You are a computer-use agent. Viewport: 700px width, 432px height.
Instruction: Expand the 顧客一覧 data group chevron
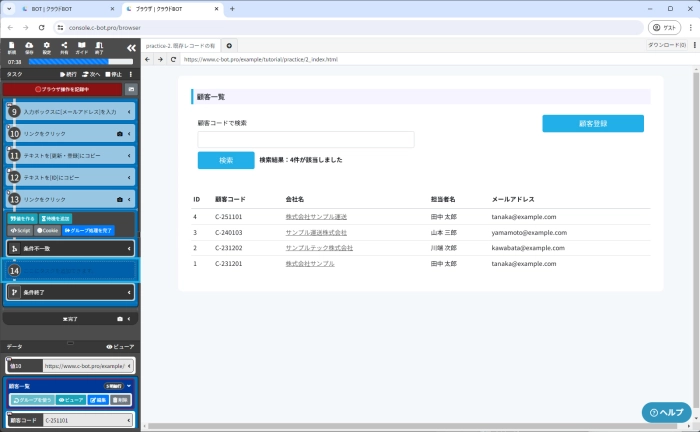click(129, 385)
